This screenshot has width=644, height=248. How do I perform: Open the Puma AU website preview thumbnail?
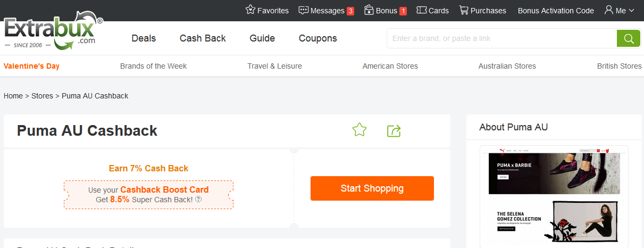(x=554, y=196)
